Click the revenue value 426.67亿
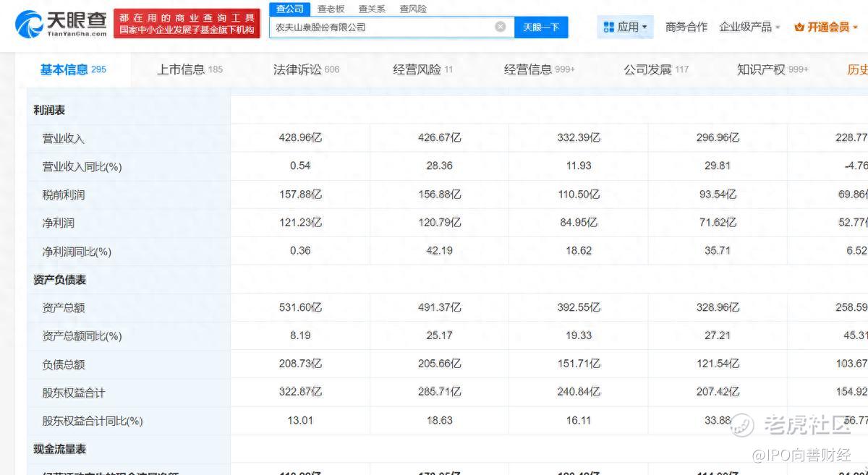The width and height of the screenshot is (868, 475). (440, 137)
